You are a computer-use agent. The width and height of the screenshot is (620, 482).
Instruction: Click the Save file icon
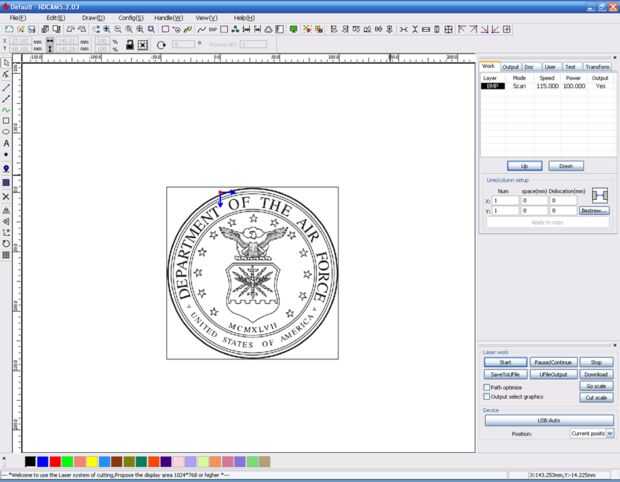(x=32, y=29)
